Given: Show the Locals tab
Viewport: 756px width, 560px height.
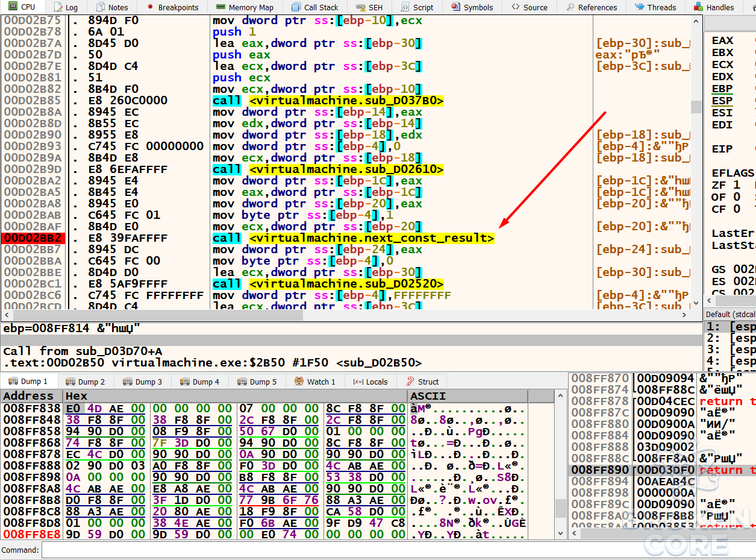Looking at the screenshot, I should click(x=370, y=382).
